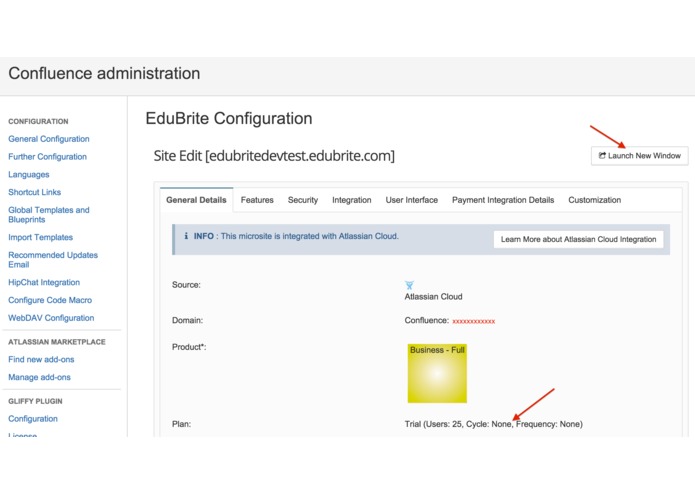695x494 pixels.
Task: Click Import Templates link
Action: [40, 237]
